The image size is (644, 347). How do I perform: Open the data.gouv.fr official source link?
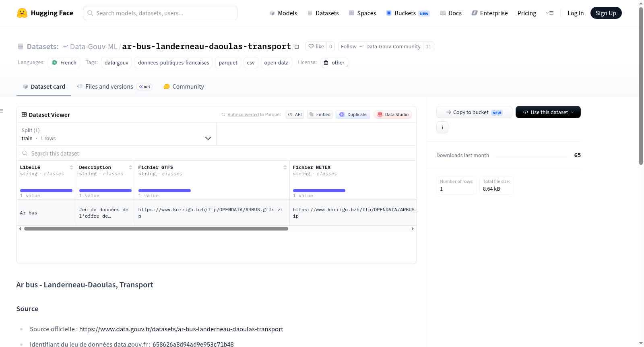point(181,329)
